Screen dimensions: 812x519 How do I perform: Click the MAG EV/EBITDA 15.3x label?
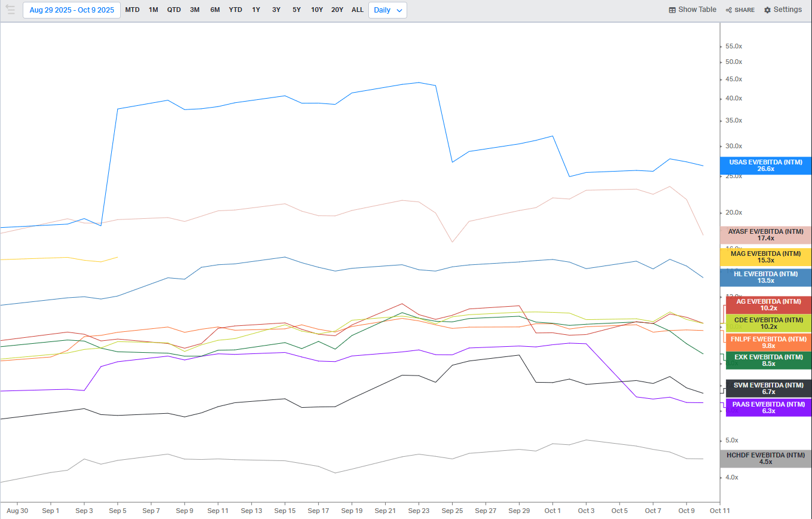[765, 257]
